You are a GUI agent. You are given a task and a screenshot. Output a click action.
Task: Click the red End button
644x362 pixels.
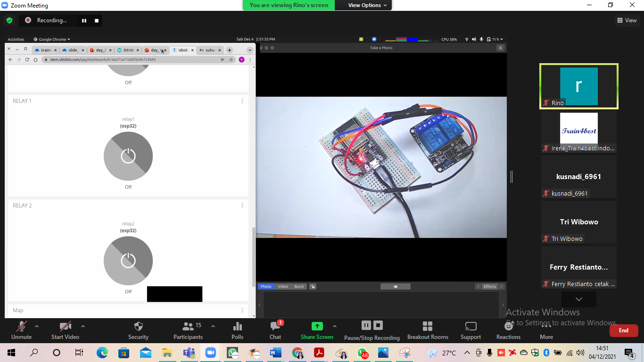click(623, 330)
